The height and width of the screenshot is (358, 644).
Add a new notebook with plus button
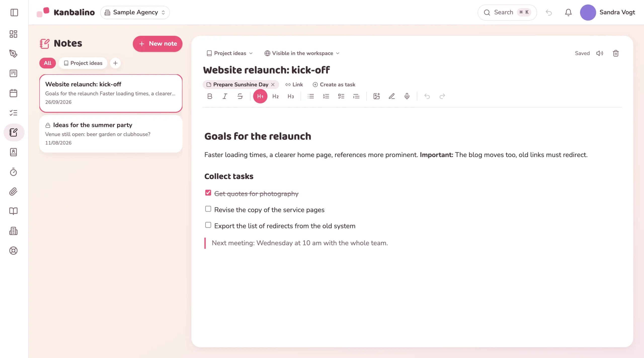pyautogui.click(x=115, y=63)
